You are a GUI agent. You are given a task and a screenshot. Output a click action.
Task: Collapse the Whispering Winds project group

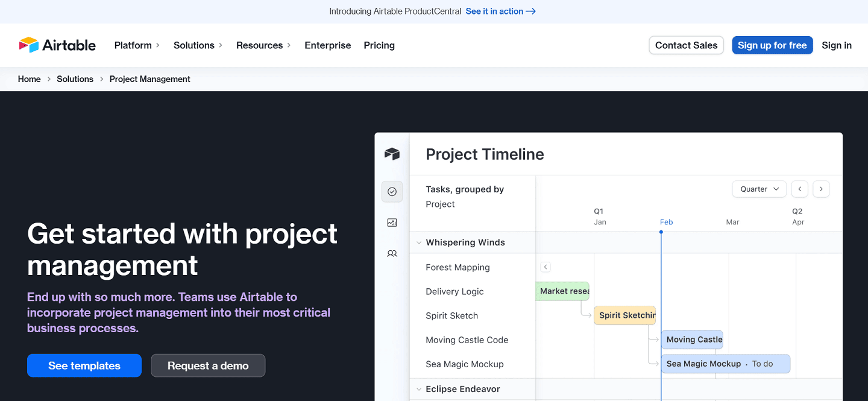418,242
